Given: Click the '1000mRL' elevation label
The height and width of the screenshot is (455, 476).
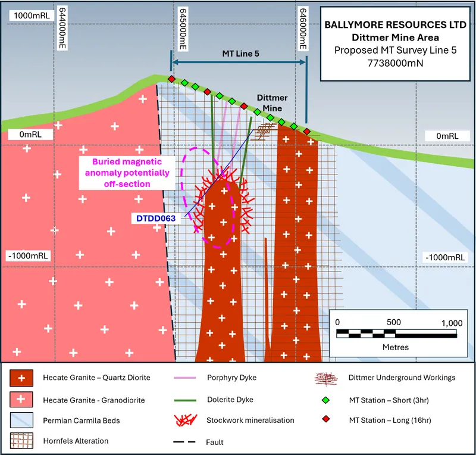Looking at the screenshot, I should pyautogui.click(x=32, y=15).
